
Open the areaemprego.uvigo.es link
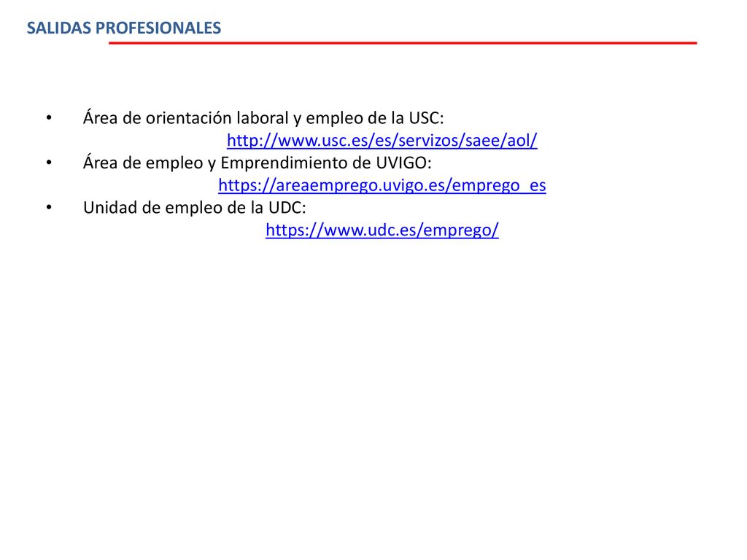(382, 185)
